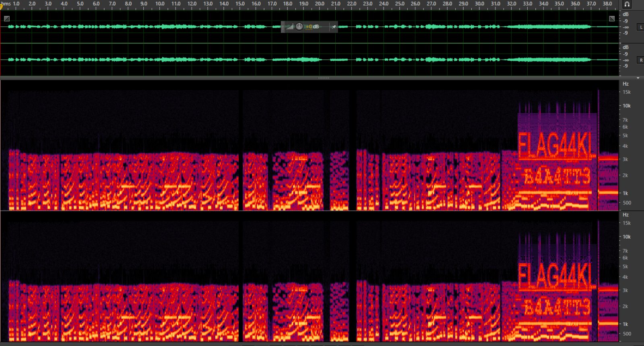Click the left channel dB scale label
The width and height of the screenshot is (644, 346).
625,14
